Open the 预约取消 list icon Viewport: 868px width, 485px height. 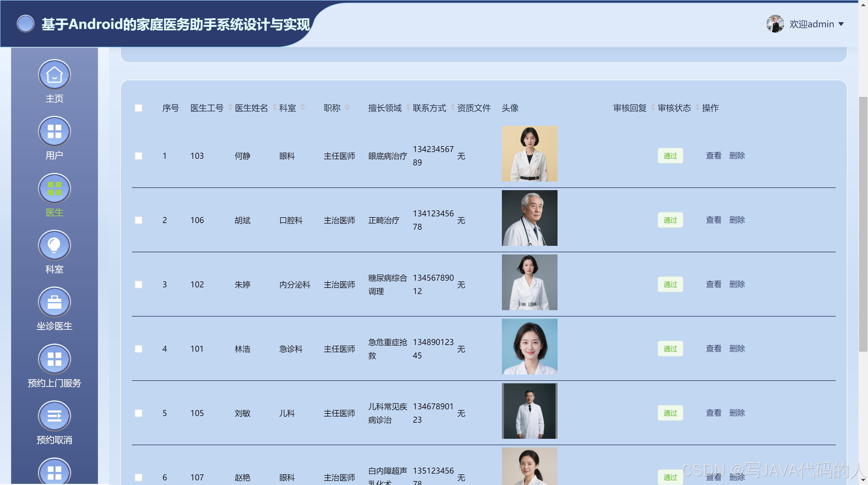pyautogui.click(x=54, y=416)
